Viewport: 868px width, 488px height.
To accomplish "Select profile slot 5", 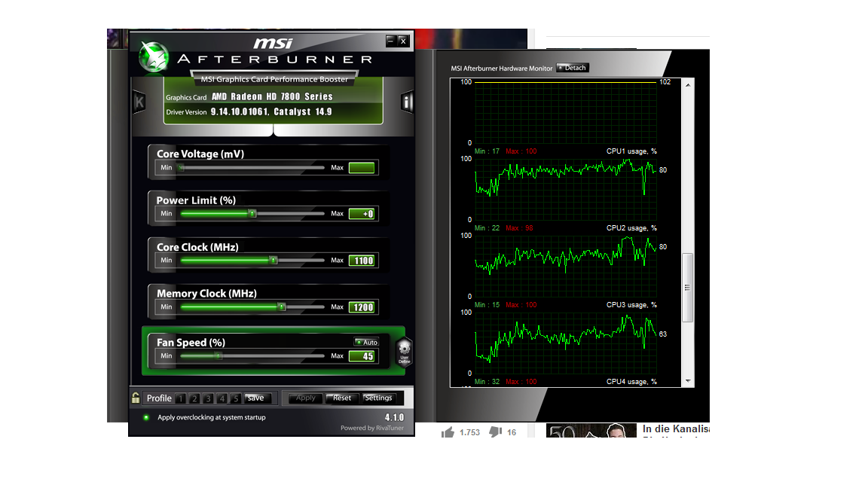I will pyautogui.click(x=236, y=398).
